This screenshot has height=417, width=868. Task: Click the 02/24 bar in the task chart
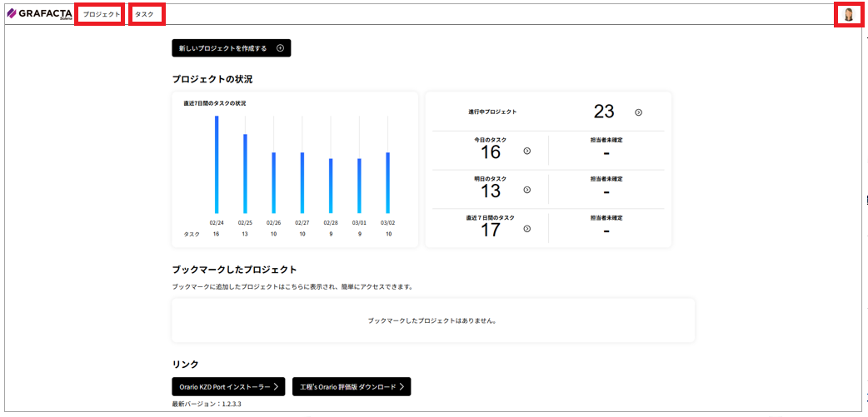pyautogui.click(x=217, y=165)
